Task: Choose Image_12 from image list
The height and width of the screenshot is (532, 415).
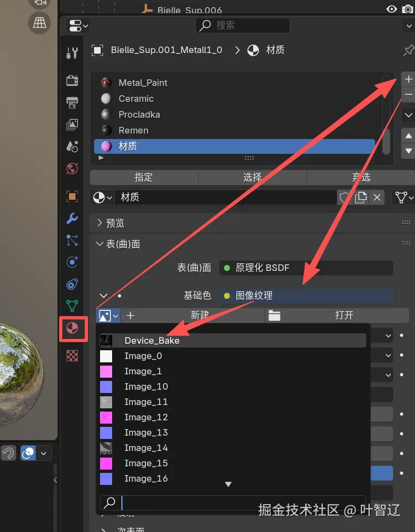Action: 232,417
